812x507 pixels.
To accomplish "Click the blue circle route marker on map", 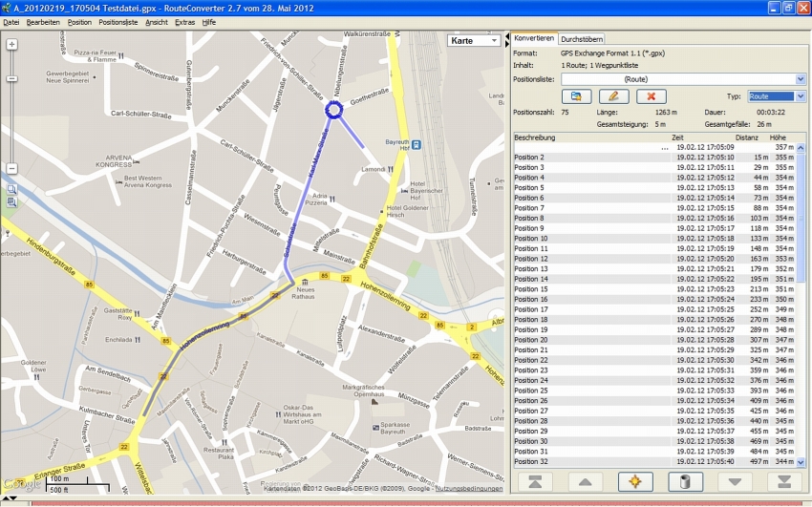I will click(334, 110).
